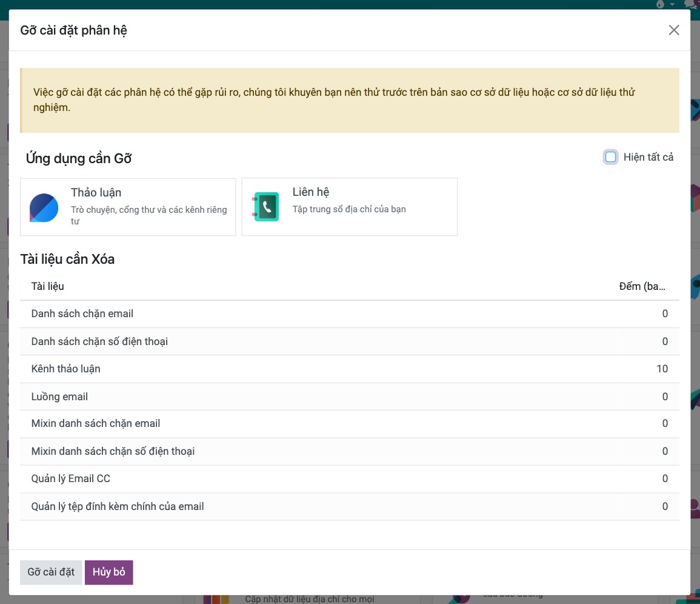Image resolution: width=700 pixels, height=604 pixels.
Task: Close the Gỡ cài đặt phân hệ dialog
Action: [x=674, y=30]
